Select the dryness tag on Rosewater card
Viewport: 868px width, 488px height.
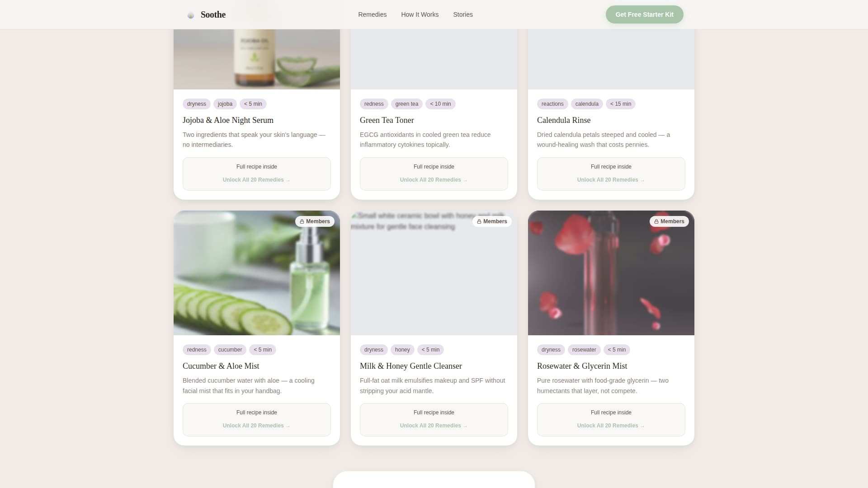[551, 350]
